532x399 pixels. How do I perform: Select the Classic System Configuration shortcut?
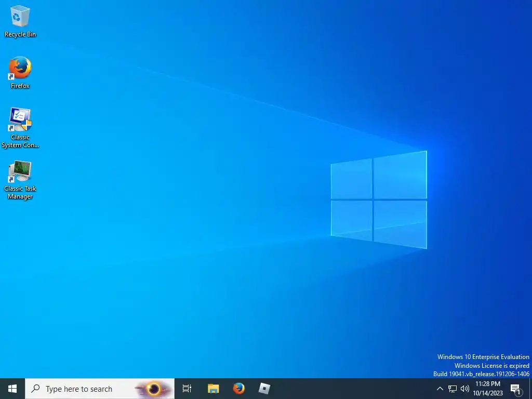tap(20, 128)
